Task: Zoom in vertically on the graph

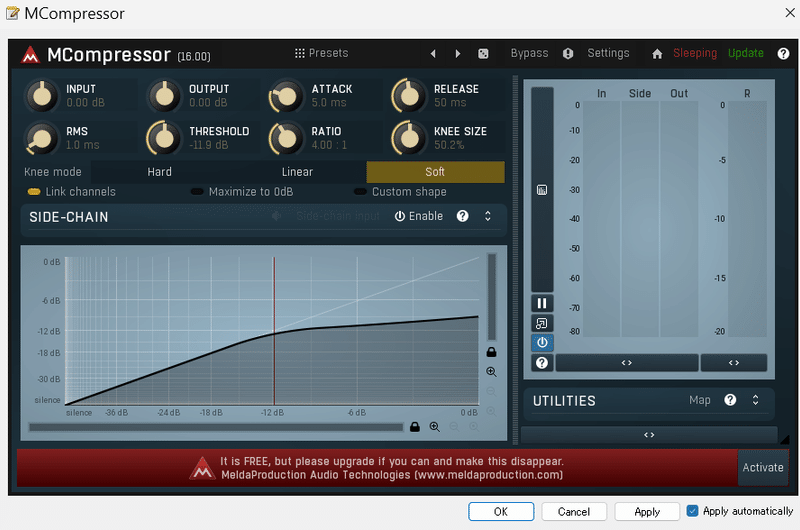Action: (491, 372)
